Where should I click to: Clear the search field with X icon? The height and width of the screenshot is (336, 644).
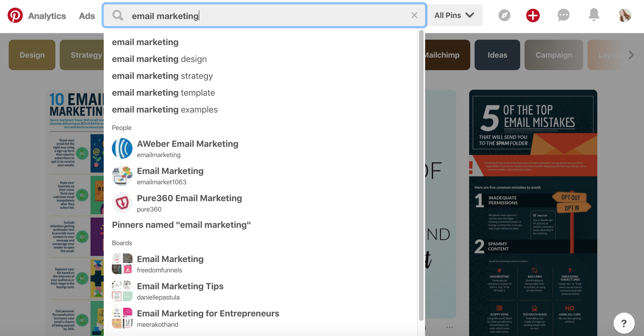[x=414, y=15]
